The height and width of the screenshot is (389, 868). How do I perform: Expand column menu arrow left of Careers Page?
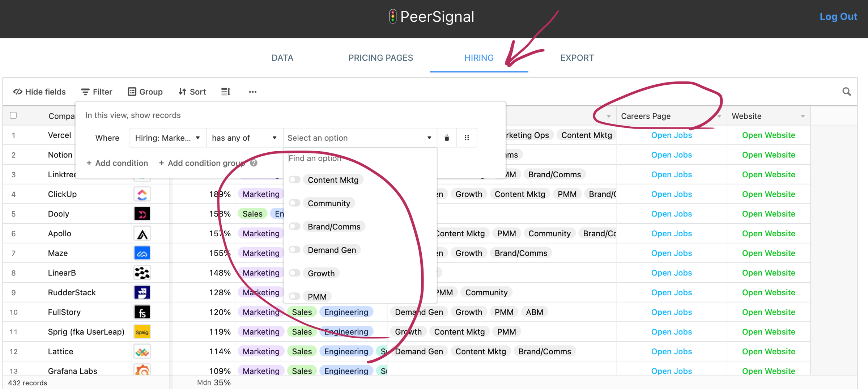tap(609, 117)
